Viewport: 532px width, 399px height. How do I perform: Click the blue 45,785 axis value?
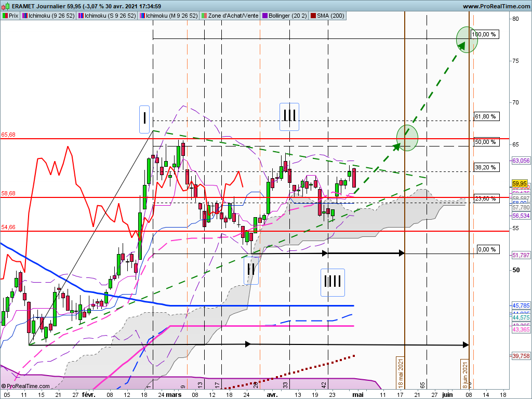(521, 305)
